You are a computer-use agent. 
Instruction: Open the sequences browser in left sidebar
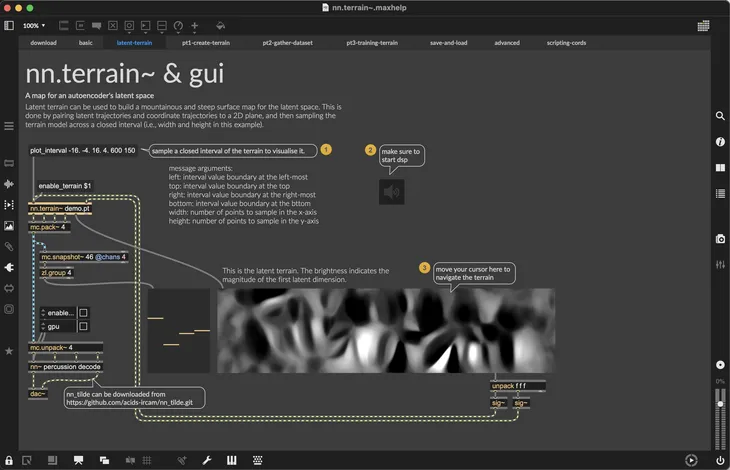point(9,205)
